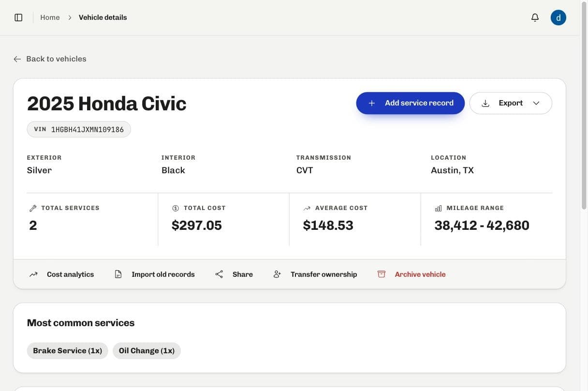
Task: Click the 2025 Honda Civic title
Action: click(x=107, y=104)
